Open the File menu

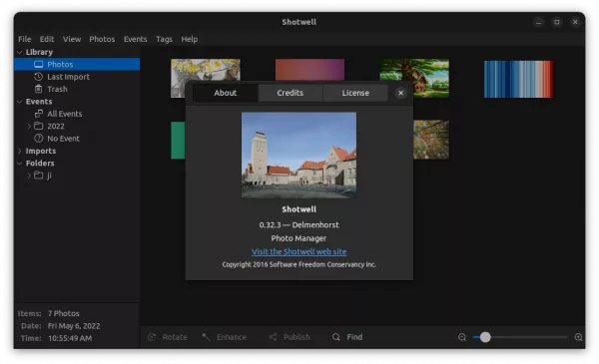pos(24,39)
